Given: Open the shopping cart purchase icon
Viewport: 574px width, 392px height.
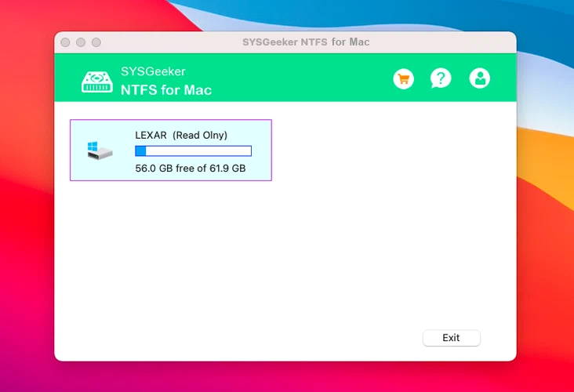Looking at the screenshot, I should click(x=403, y=78).
